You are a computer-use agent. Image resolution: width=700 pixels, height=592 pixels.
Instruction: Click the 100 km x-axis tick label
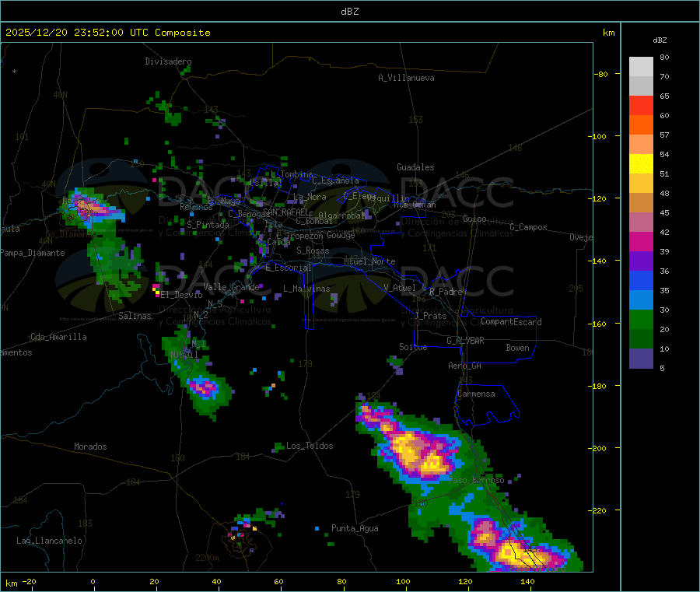[403, 581]
